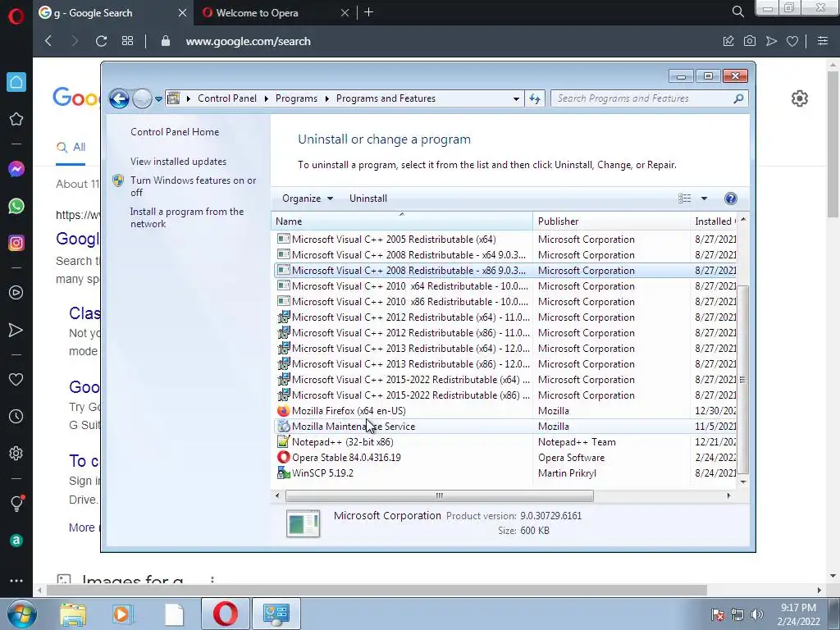Open a new Opera tab
The image size is (840, 630).
click(x=368, y=12)
